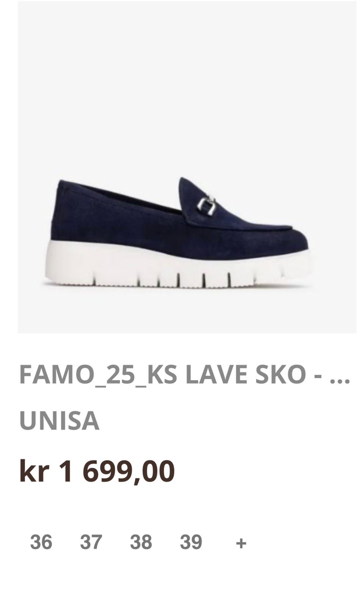Open the UNISA brand link
This screenshot has width=364, height=607.
59,421
